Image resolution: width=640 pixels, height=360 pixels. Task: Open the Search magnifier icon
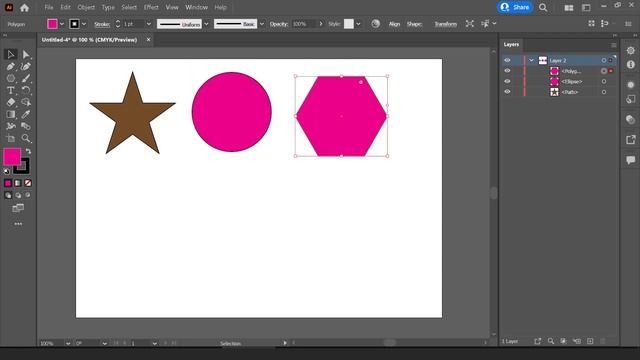[x=543, y=7]
